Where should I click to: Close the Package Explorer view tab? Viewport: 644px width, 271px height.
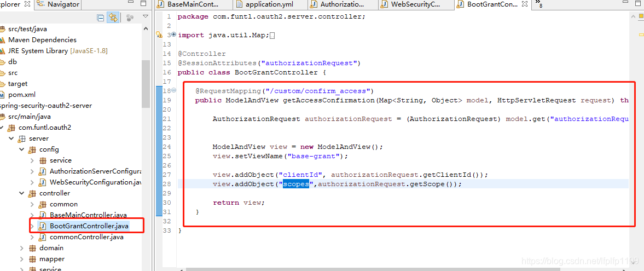point(27,4)
